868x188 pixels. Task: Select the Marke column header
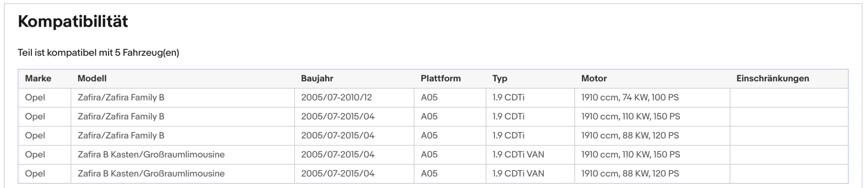[x=38, y=78]
